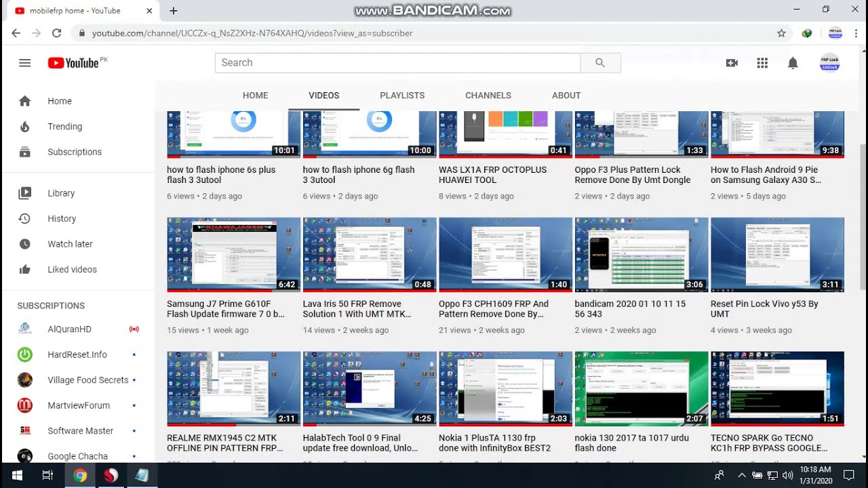Open 'Oppo F3 Plus Pattern Lock Remove' video
The image size is (868, 488).
point(633,175)
